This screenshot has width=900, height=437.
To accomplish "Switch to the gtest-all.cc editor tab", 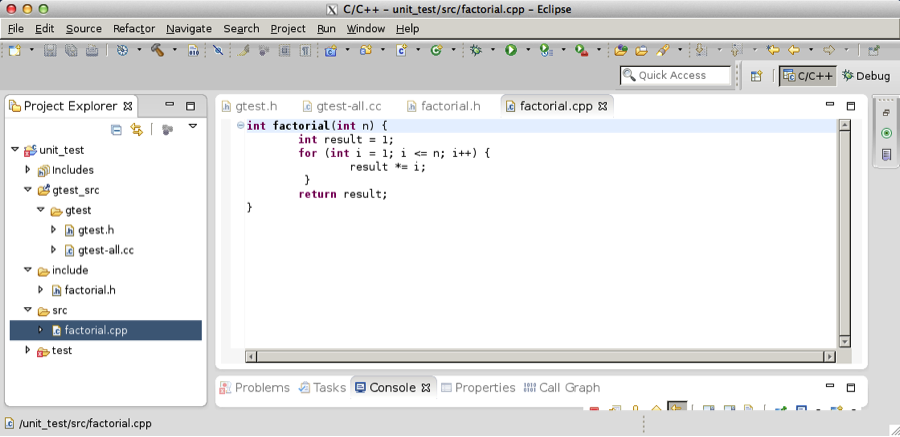I will click(342, 106).
